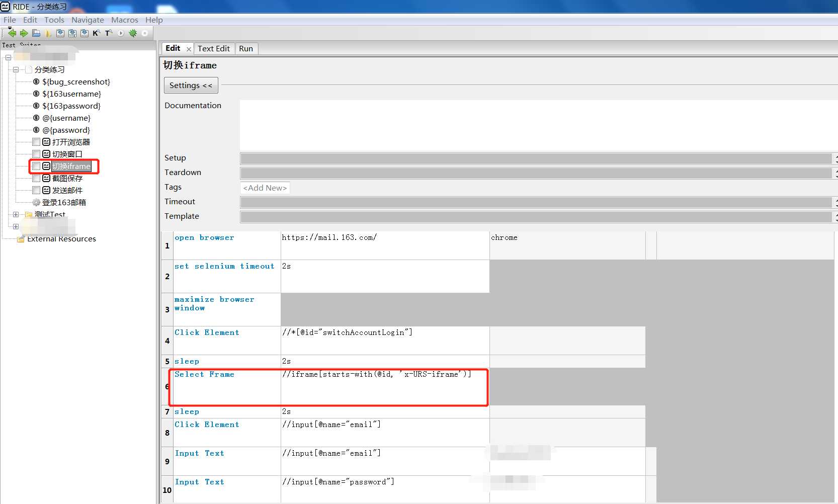Screen dimensions: 838x504
Task: Click the Documentation text area
Action: [539, 125]
